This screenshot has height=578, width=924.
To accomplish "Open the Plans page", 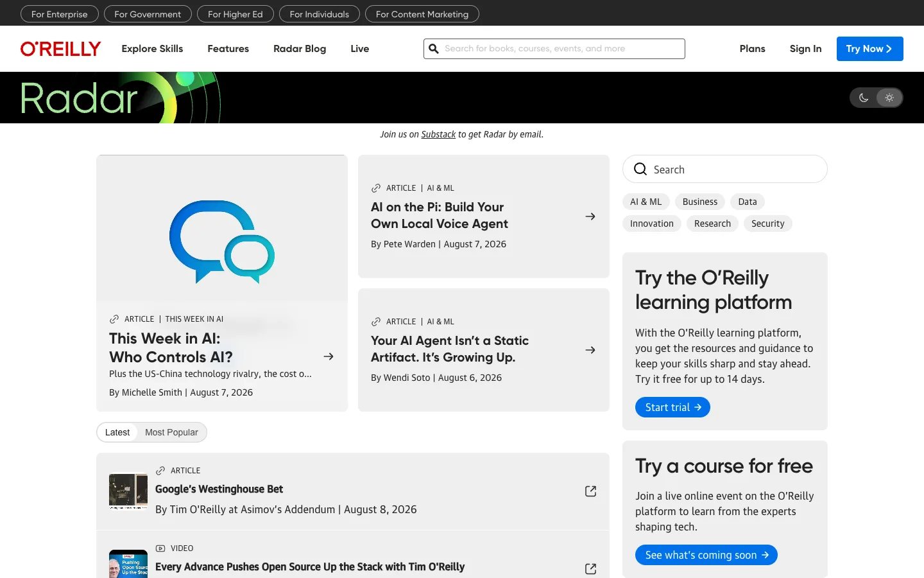I will click(x=752, y=49).
